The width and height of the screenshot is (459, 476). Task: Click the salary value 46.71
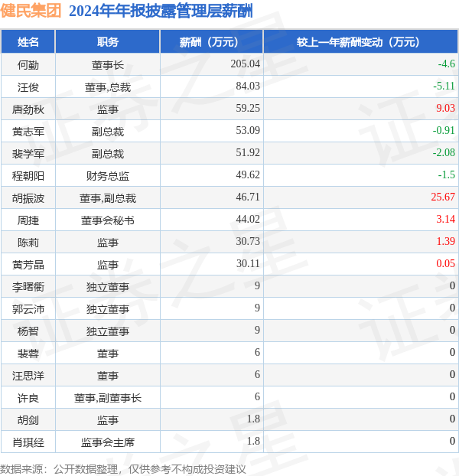pos(248,197)
